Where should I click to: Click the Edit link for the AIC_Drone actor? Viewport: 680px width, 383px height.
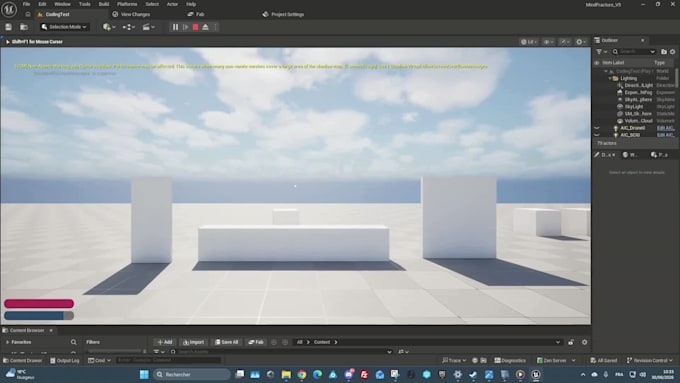click(665, 128)
